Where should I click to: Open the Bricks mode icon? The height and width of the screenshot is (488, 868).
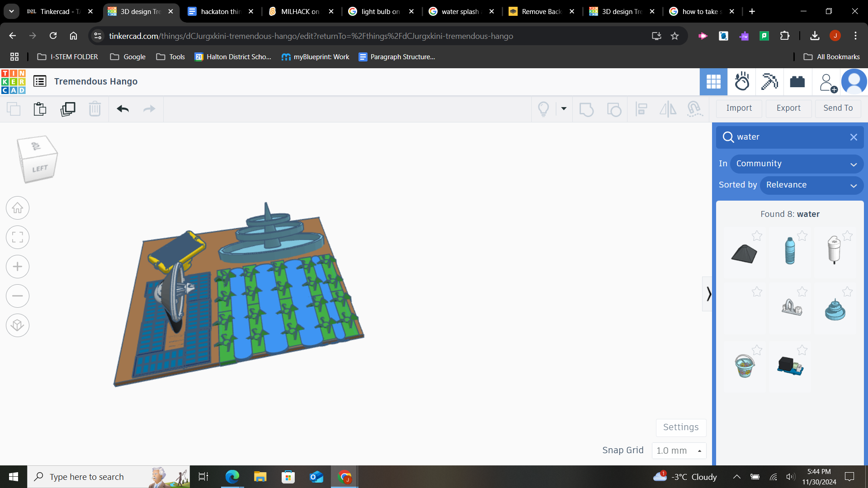[x=797, y=82]
